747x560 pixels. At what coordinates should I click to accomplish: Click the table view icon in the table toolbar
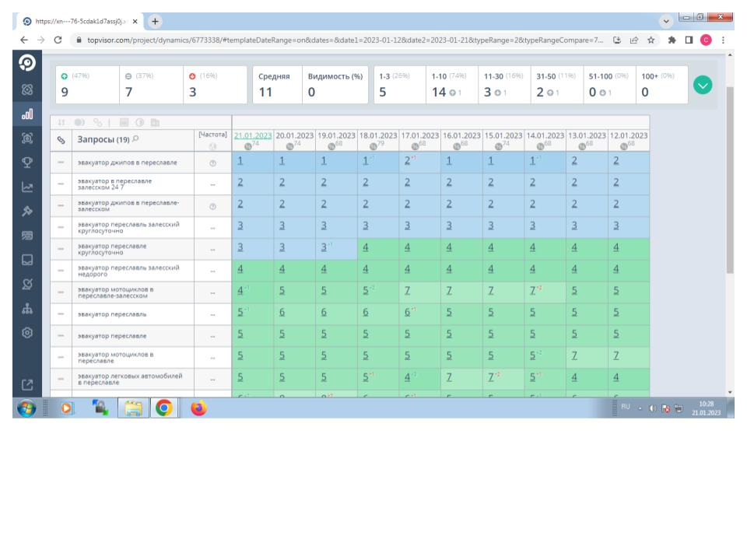[124, 122]
